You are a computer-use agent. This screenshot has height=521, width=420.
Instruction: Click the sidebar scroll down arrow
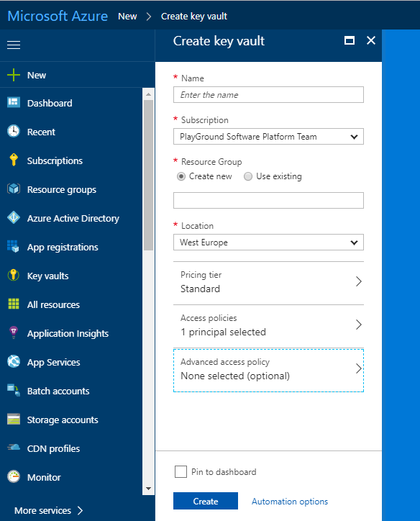click(x=148, y=489)
